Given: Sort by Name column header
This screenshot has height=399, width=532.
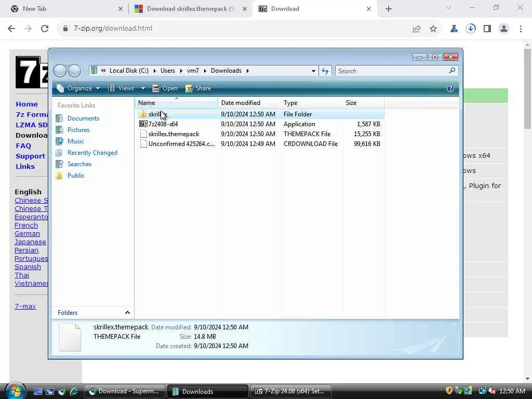Looking at the screenshot, I should pyautogui.click(x=177, y=103).
